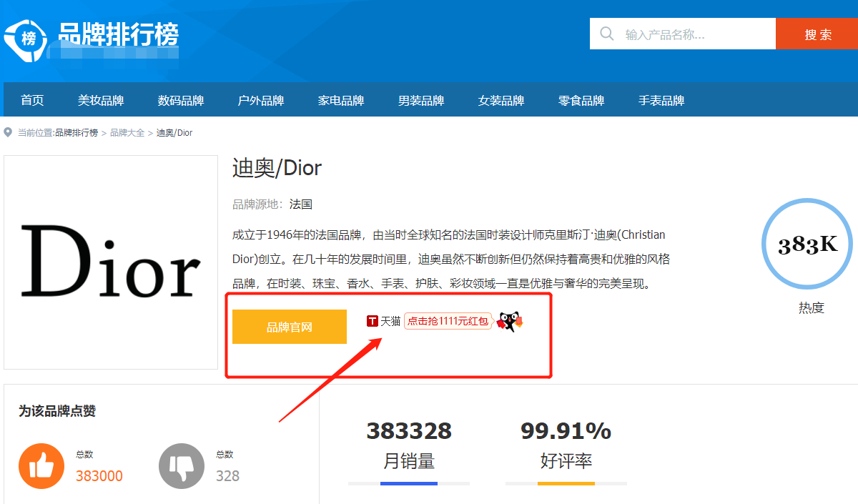Viewport: 858px width, 504px height.
Task: Open the 女装品牌 navigation tab
Action: (501, 100)
